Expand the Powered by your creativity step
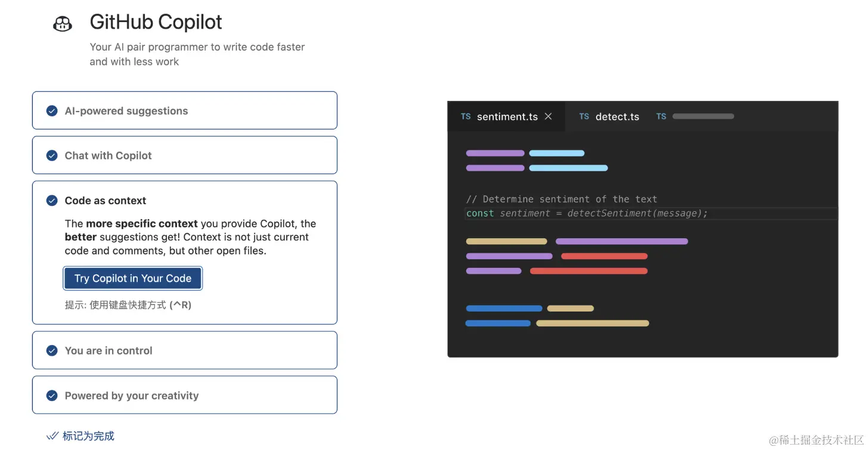Viewport: 868px width, 450px height. pos(185,396)
